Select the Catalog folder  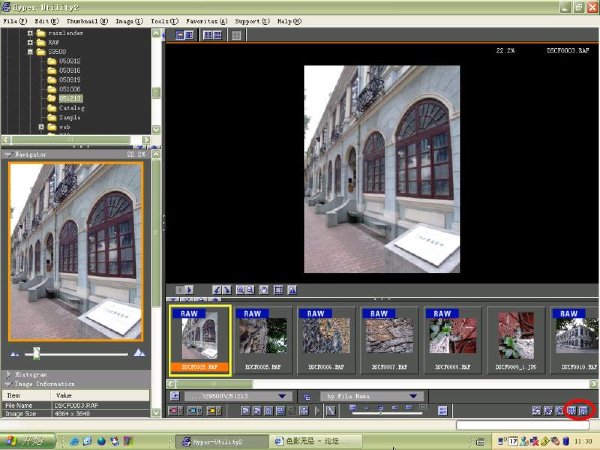[x=72, y=108]
